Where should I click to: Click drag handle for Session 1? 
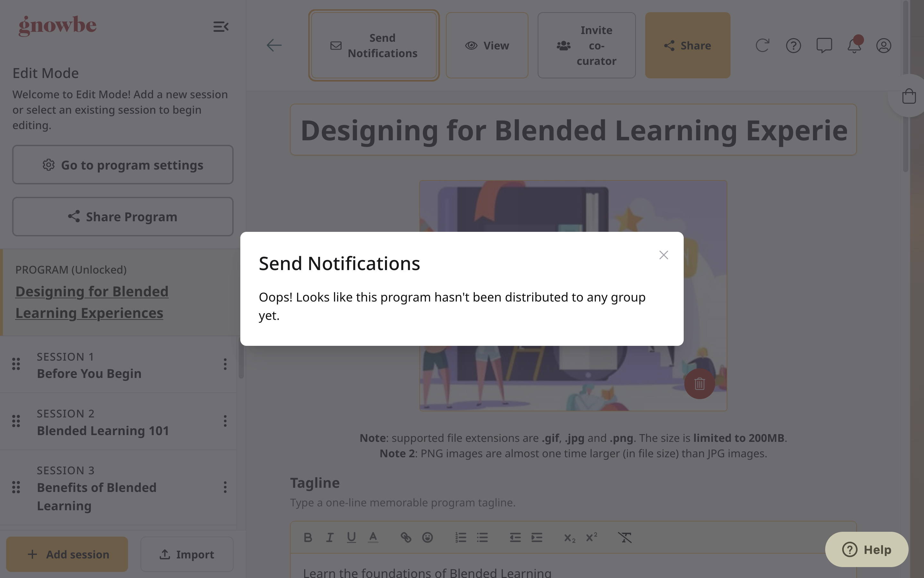[x=16, y=364]
